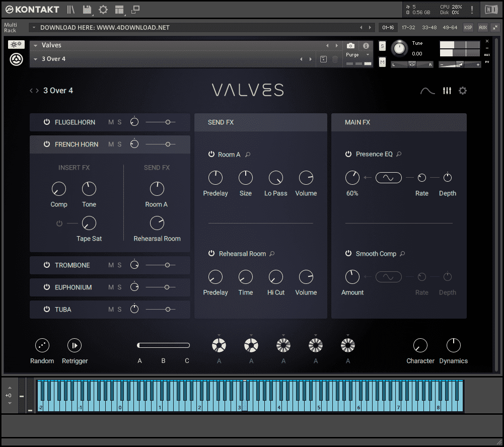The height and width of the screenshot is (447, 504).
Task: Open the KSP multi script tab
Action: (468, 28)
